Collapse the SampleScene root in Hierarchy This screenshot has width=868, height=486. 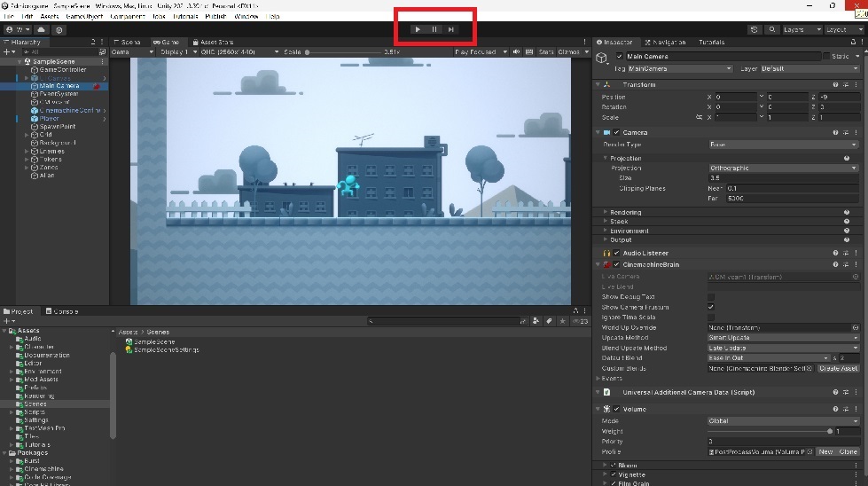coord(20,61)
